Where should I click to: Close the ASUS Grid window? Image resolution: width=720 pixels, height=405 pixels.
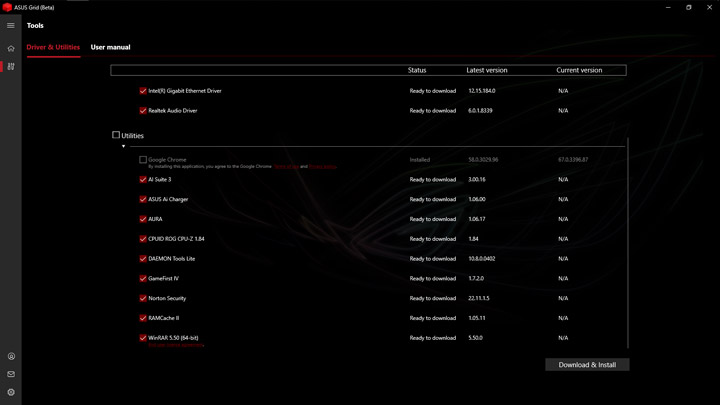(709, 7)
